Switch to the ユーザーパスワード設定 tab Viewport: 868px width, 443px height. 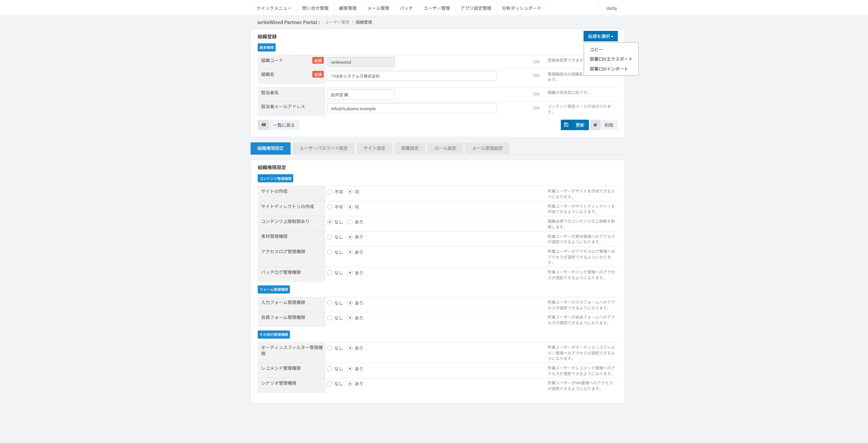click(x=323, y=148)
